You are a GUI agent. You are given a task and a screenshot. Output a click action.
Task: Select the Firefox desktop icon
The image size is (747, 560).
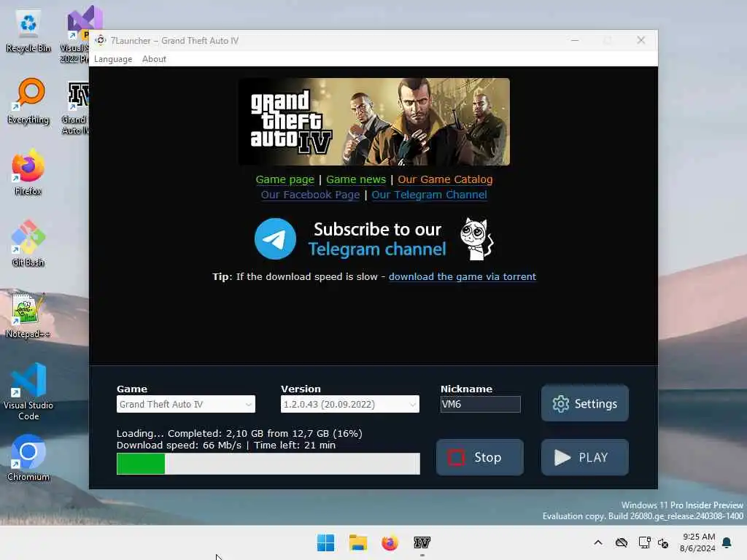(x=28, y=172)
